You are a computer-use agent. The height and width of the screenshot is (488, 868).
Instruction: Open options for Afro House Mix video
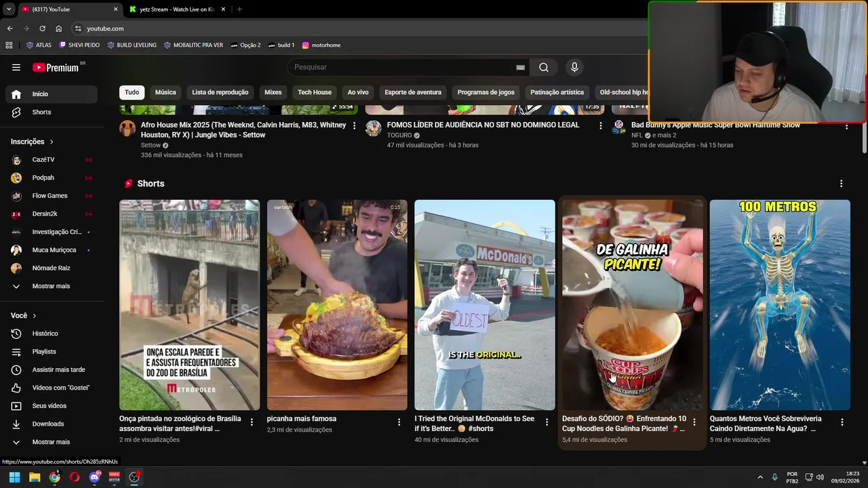[x=354, y=125]
